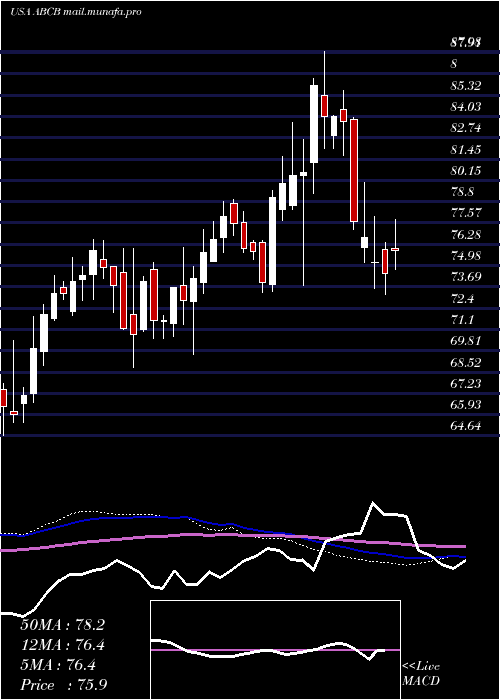
Task: Click the 72.4 price axis label
Action: [x=462, y=299]
